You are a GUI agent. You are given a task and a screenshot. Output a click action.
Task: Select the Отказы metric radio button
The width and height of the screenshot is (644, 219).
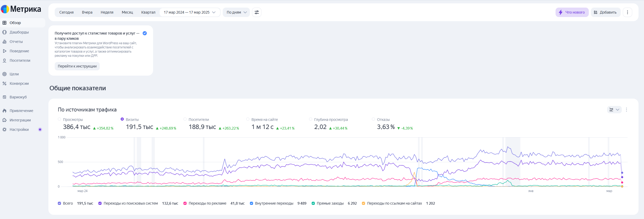373,119
